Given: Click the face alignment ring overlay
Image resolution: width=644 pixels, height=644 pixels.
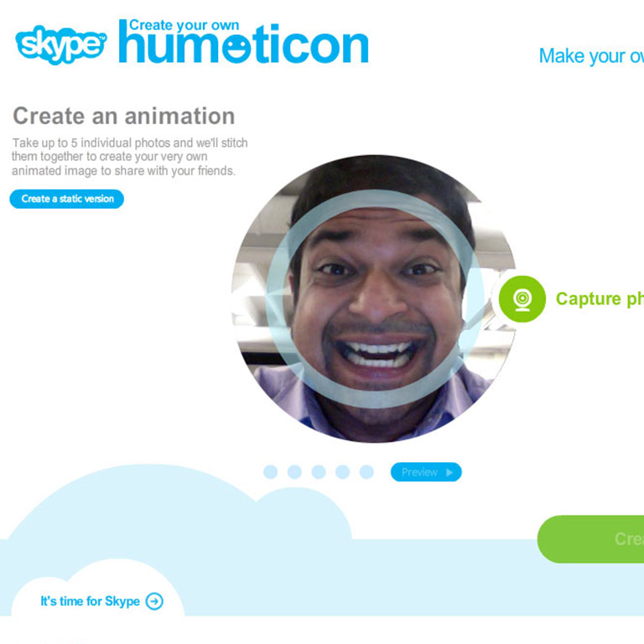Looking at the screenshot, I should (x=375, y=299).
